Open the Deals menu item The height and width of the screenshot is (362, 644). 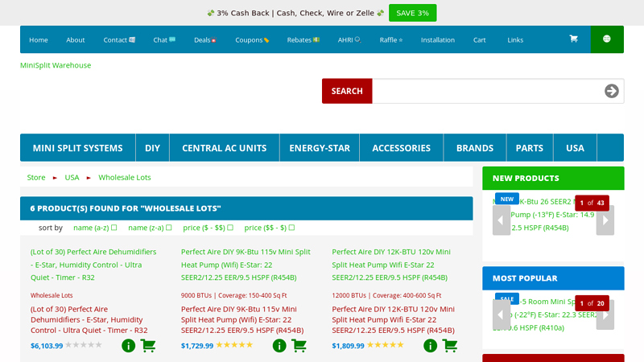205,39
